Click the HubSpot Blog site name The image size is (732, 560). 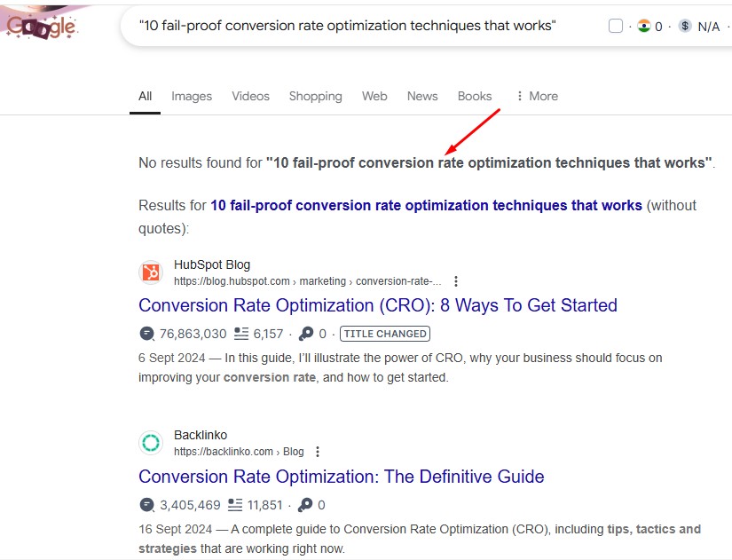click(212, 264)
